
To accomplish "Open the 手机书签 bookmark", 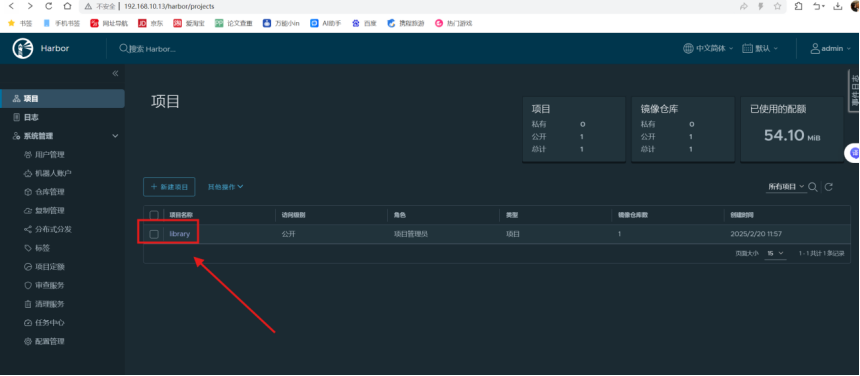I will click(x=62, y=23).
